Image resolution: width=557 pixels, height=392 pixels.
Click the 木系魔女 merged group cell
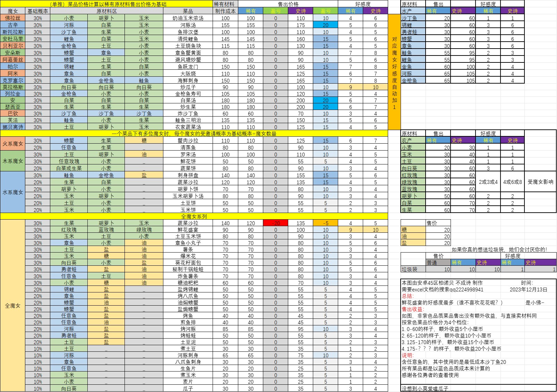12,161
